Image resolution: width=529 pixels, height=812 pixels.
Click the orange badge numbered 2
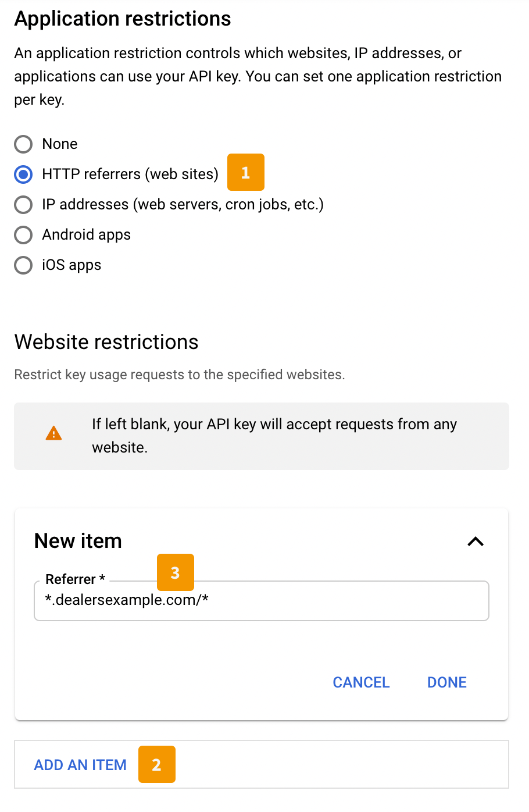[157, 764]
